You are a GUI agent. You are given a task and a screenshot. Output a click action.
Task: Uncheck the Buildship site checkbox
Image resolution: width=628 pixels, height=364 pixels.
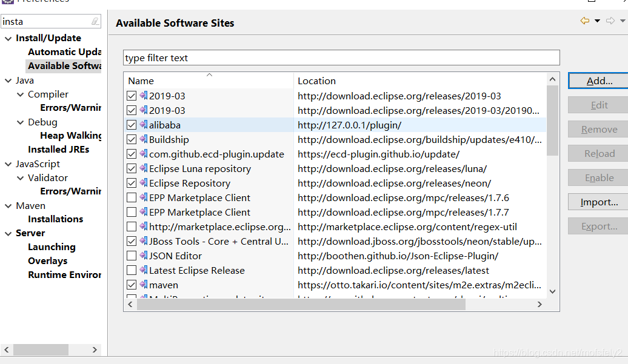(132, 139)
